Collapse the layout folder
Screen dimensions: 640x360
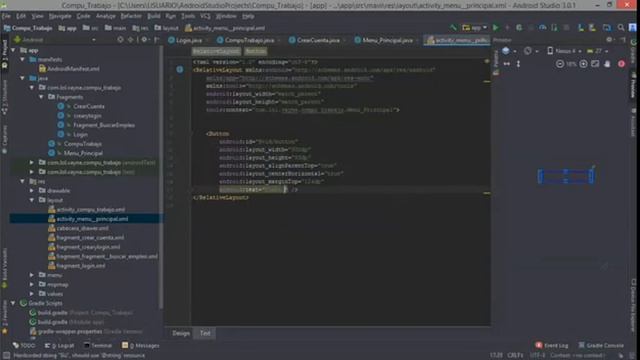coord(32,200)
